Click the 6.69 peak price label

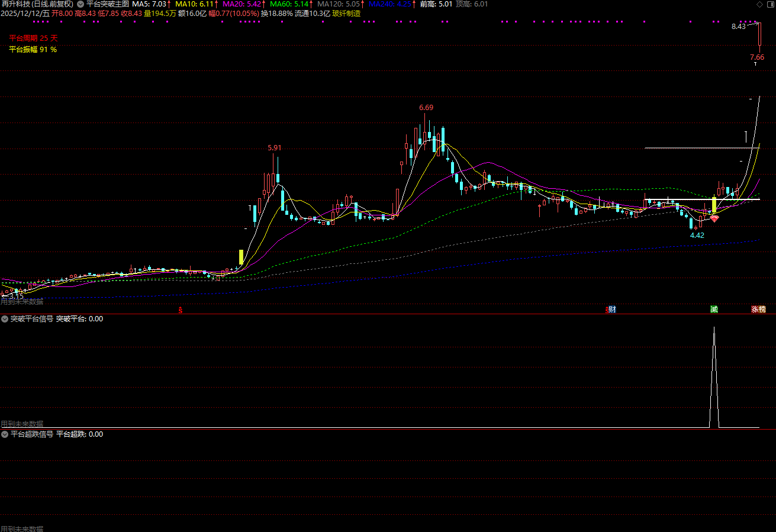(426, 108)
